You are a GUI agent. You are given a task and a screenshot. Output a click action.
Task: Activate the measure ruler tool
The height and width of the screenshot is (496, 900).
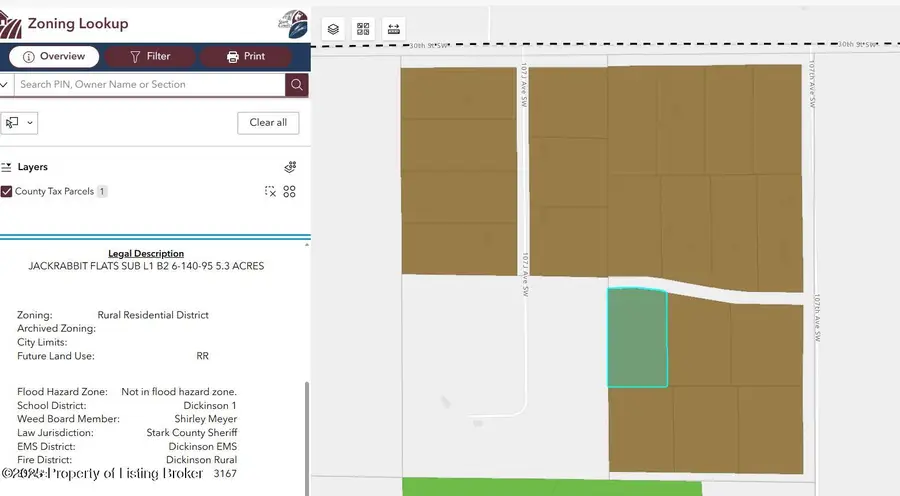click(393, 29)
